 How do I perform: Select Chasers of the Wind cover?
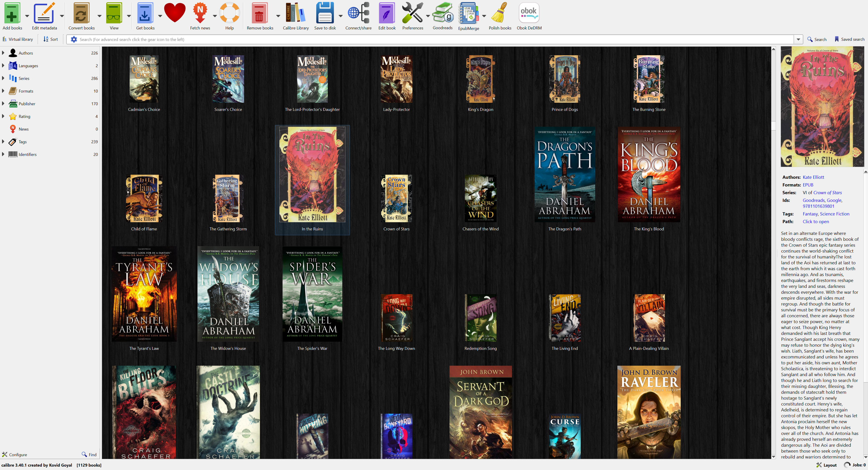coord(480,198)
